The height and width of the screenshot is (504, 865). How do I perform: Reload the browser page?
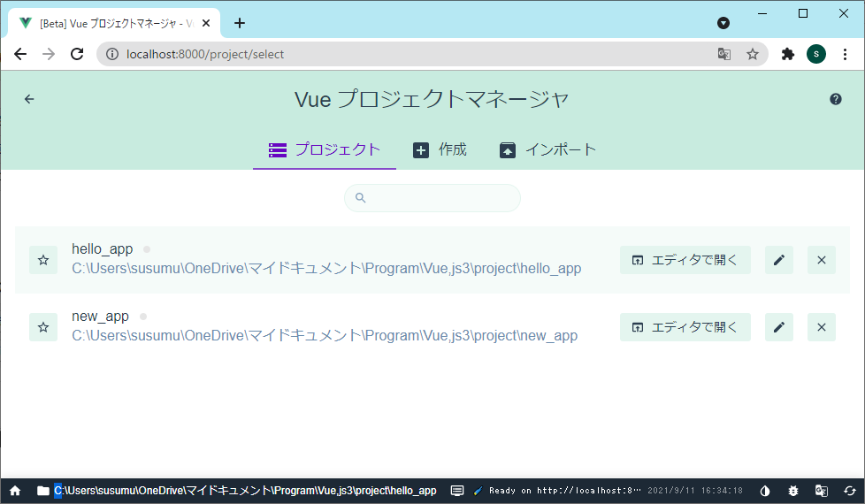(x=77, y=54)
